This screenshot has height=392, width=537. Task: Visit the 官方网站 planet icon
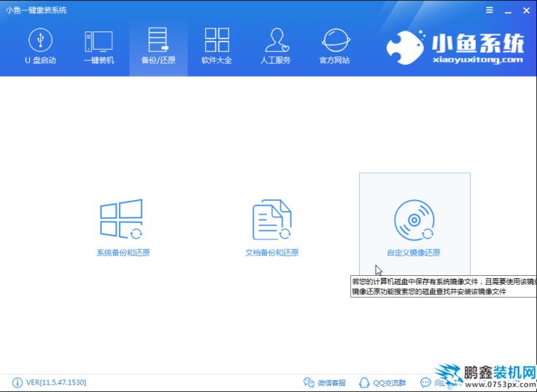tap(336, 40)
